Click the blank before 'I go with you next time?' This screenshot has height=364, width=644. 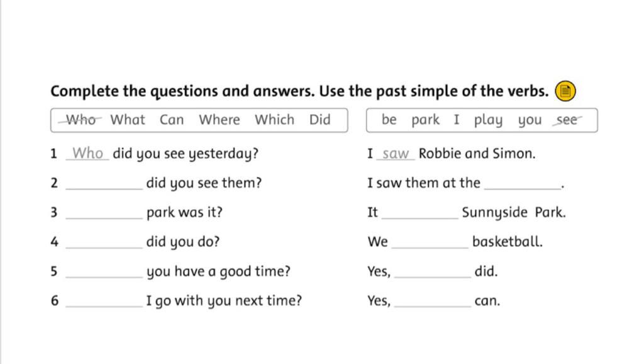[x=104, y=301]
